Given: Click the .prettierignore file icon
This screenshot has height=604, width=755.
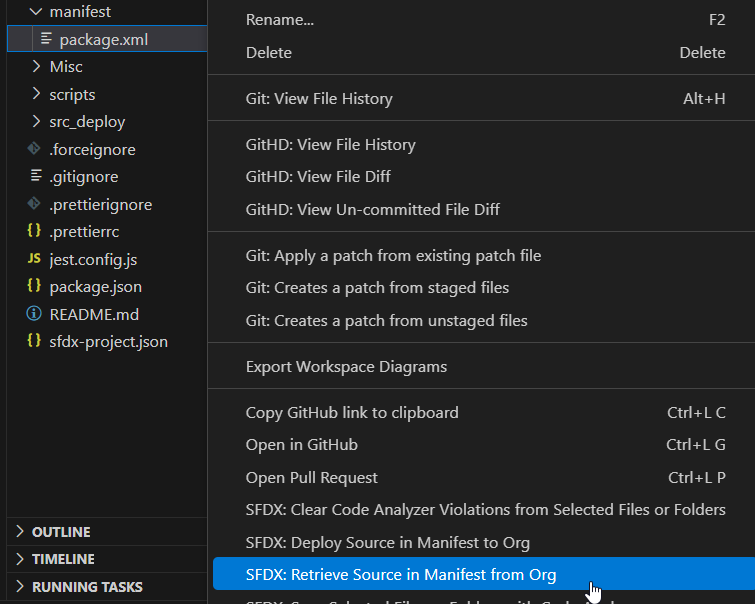Looking at the screenshot, I should (34, 204).
